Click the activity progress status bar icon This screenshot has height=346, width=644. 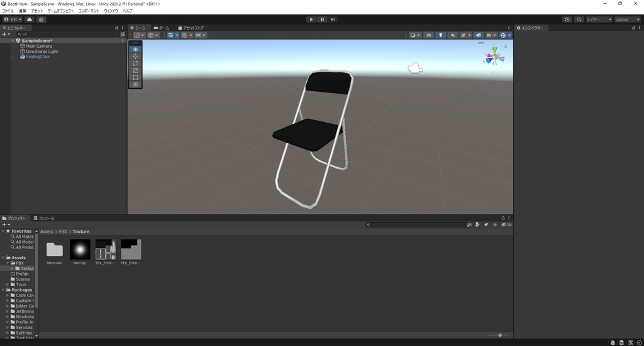(639, 343)
